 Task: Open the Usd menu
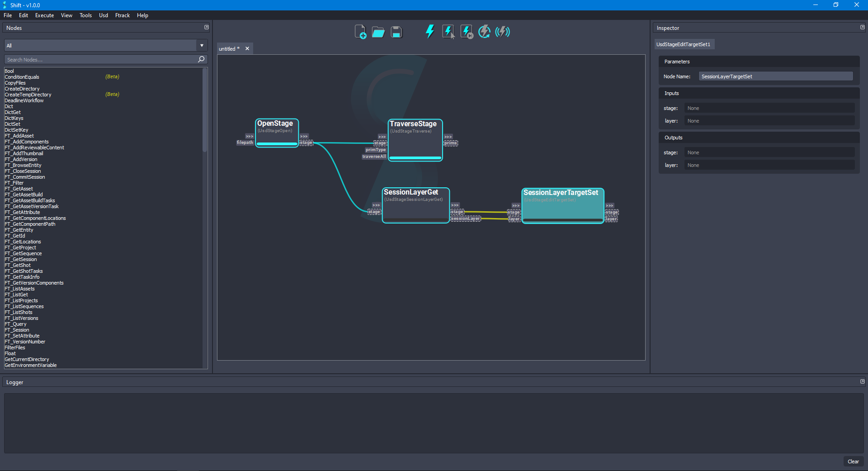tap(103, 15)
